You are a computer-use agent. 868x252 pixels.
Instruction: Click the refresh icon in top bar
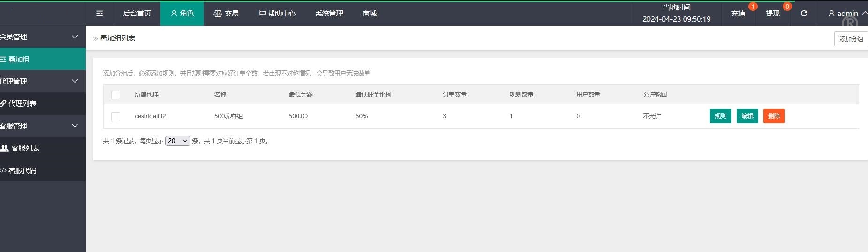(804, 14)
